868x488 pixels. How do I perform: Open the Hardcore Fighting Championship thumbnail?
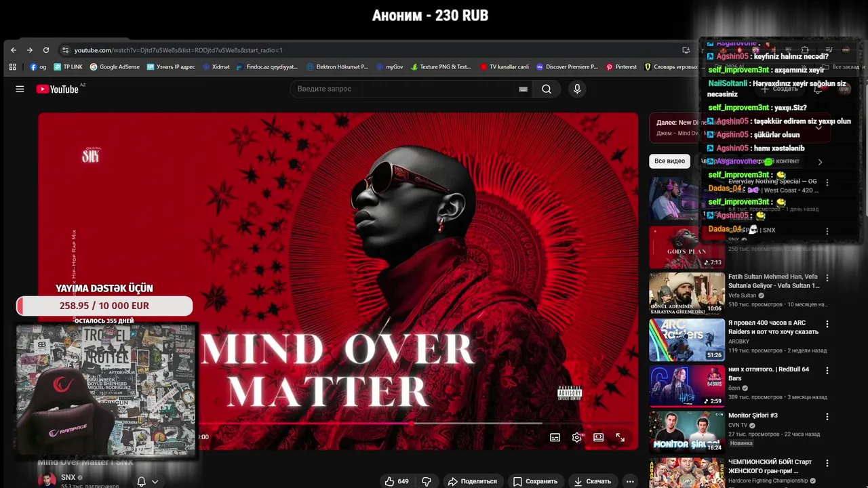(x=687, y=473)
